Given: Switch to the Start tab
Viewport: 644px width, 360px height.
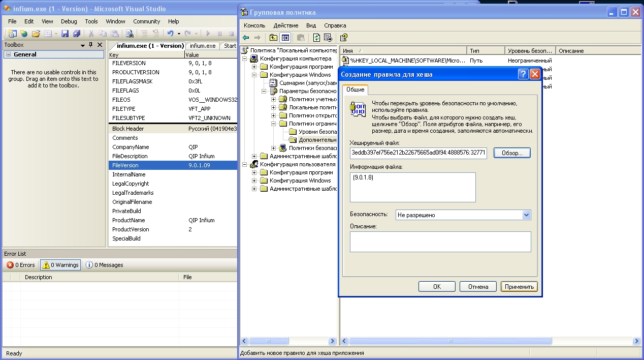Looking at the screenshot, I should tap(230, 46).
